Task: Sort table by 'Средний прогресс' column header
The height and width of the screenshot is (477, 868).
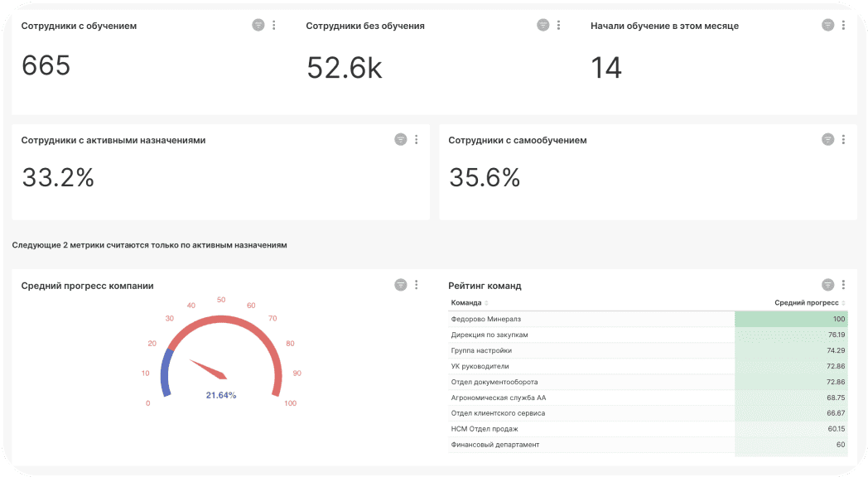Action: tap(809, 303)
